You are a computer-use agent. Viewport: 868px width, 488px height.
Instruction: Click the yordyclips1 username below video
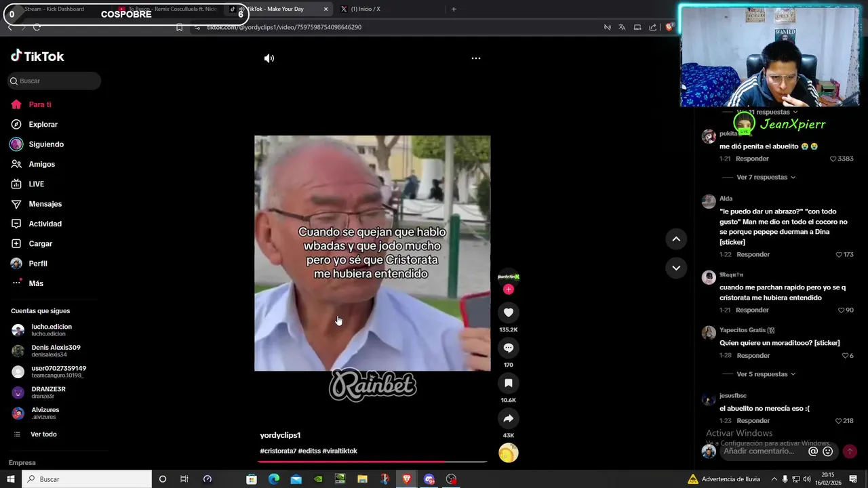tap(280, 435)
